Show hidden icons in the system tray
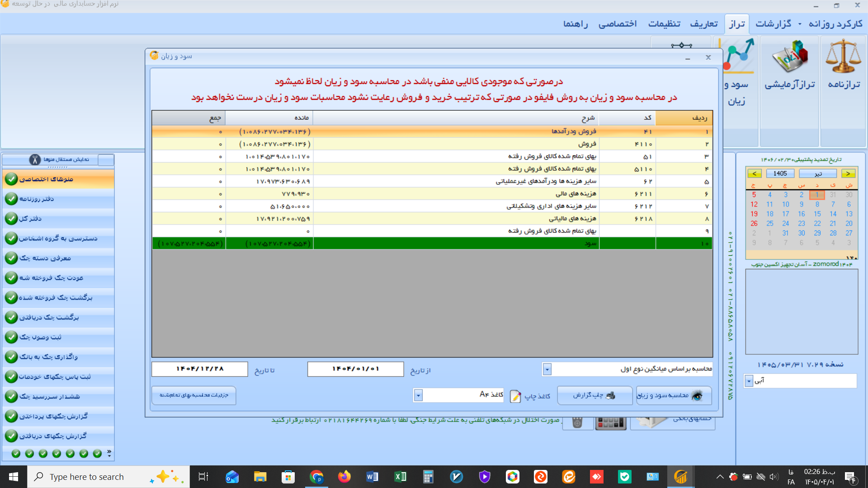 [720, 477]
